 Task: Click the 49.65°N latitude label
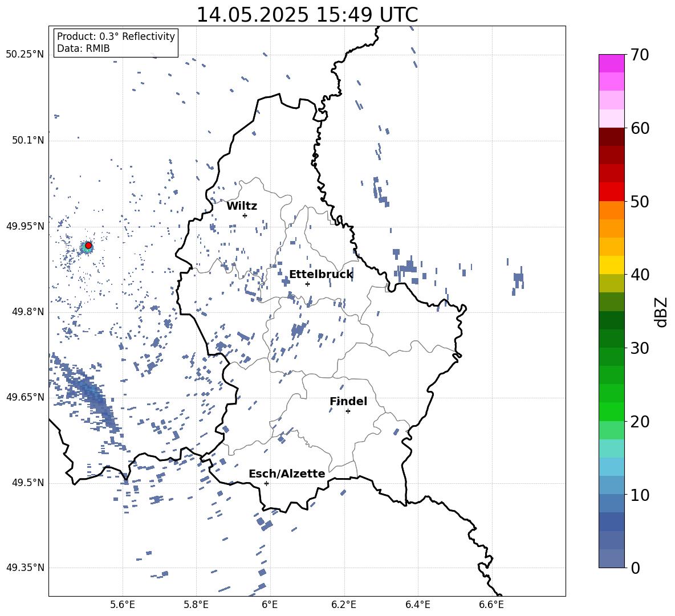pyautogui.click(x=25, y=397)
